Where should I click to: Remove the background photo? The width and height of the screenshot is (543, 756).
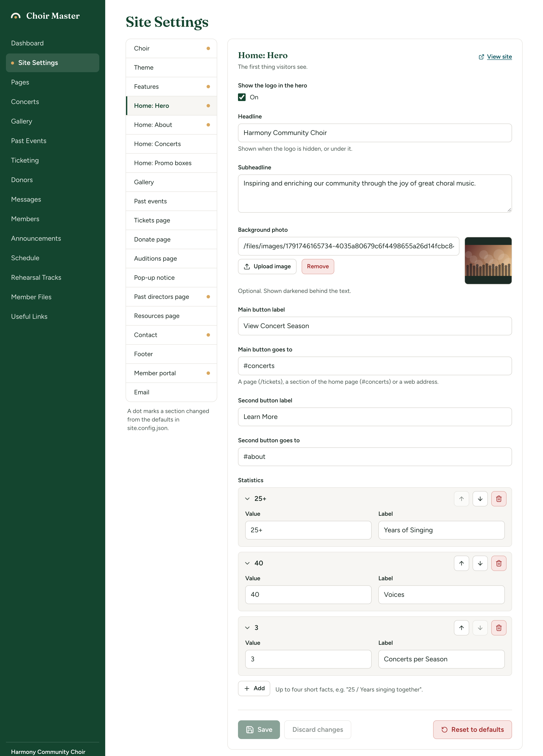coord(318,266)
